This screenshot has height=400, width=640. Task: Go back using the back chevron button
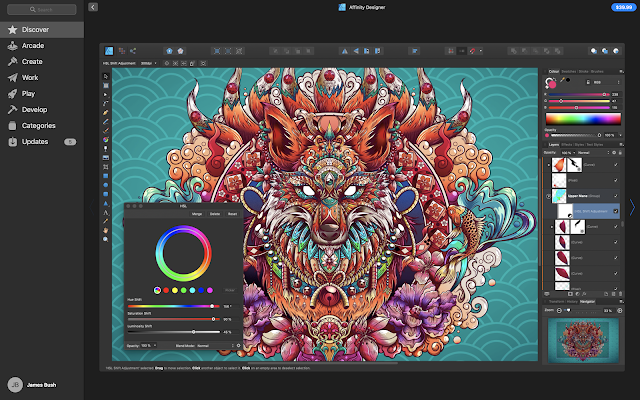tap(93, 7)
